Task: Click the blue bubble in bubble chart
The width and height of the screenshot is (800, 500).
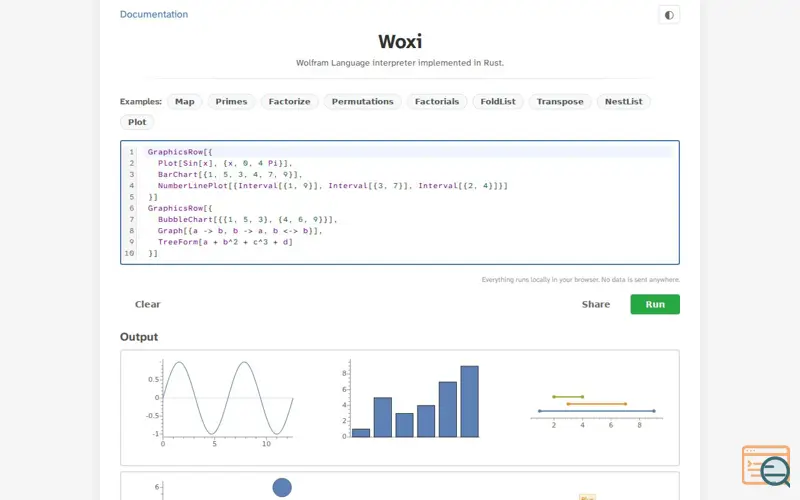Action: [x=282, y=487]
